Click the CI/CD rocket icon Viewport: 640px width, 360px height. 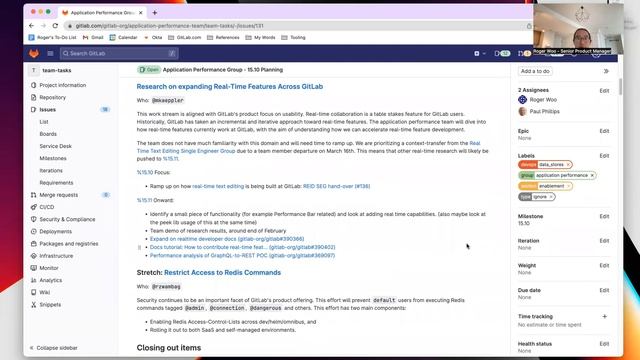click(33, 207)
